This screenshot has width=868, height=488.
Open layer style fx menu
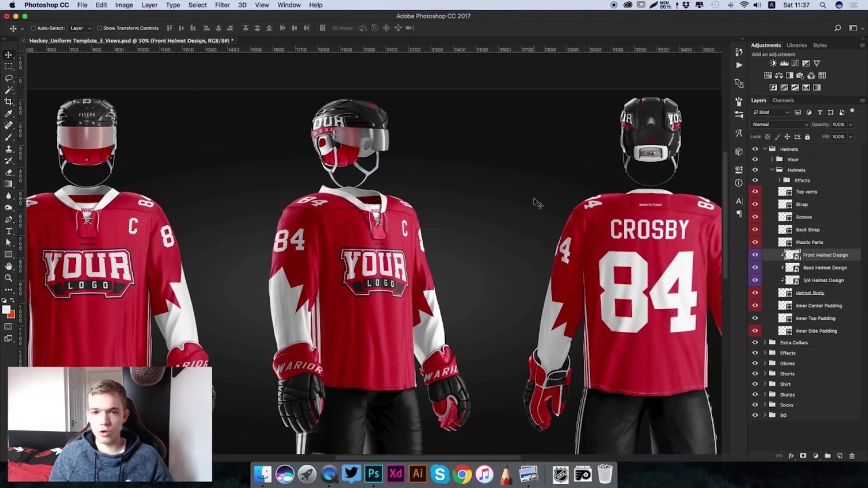click(x=791, y=456)
